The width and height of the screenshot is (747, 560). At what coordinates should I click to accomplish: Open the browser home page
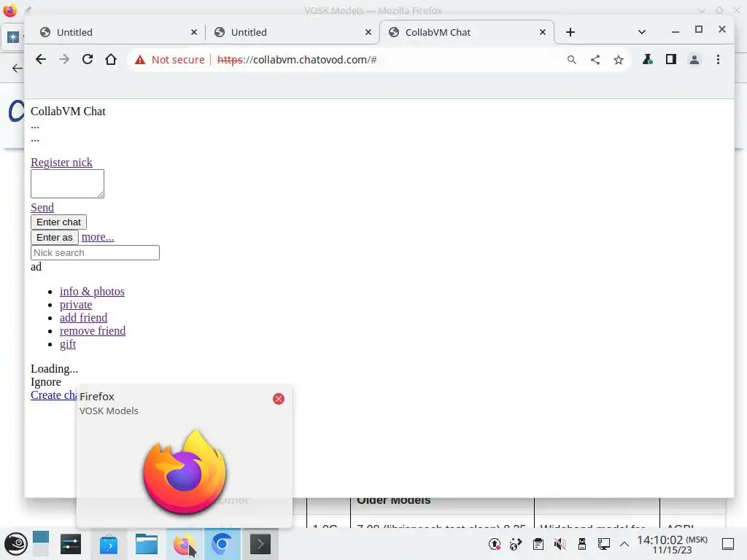coord(111,60)
